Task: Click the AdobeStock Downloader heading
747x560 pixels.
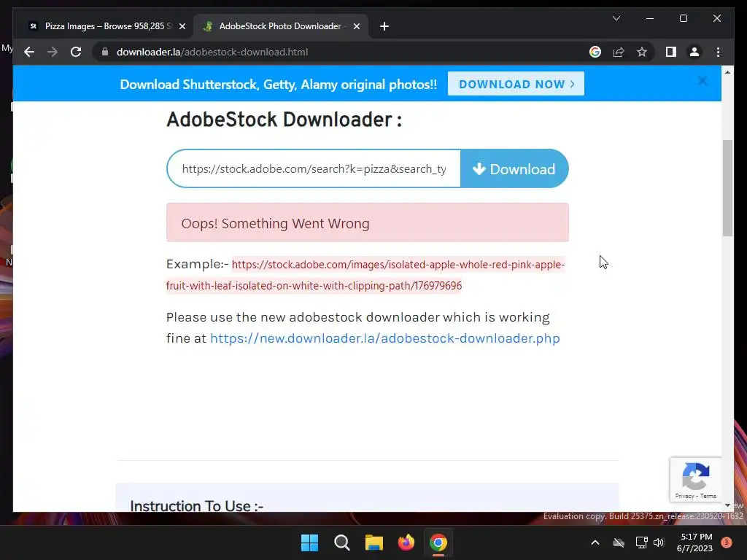Action: point(284,120)
